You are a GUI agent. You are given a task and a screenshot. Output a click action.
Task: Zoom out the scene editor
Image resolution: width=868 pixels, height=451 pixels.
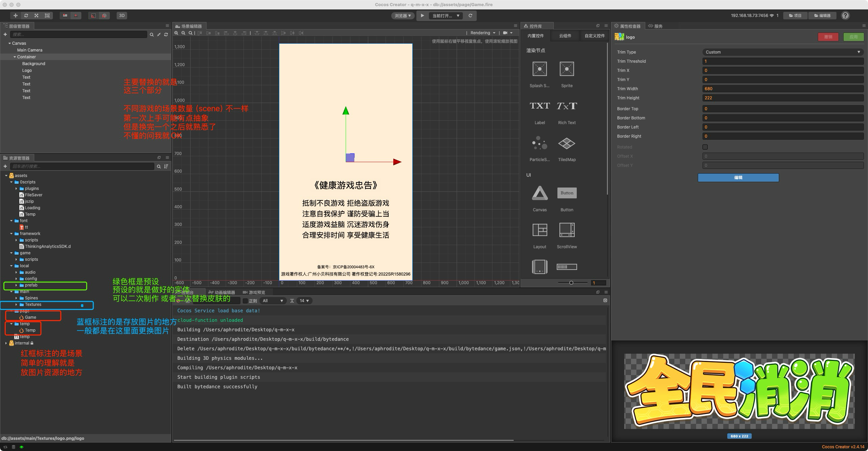click(183, 33)
